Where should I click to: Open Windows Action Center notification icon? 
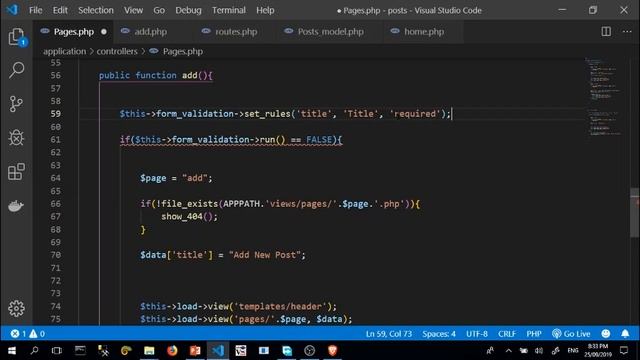pos(624,351)
